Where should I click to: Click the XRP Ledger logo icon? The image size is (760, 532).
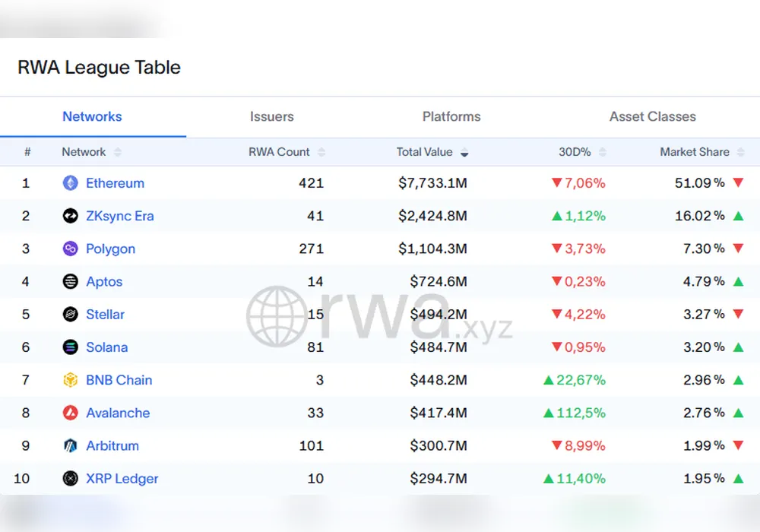(70, 478)
